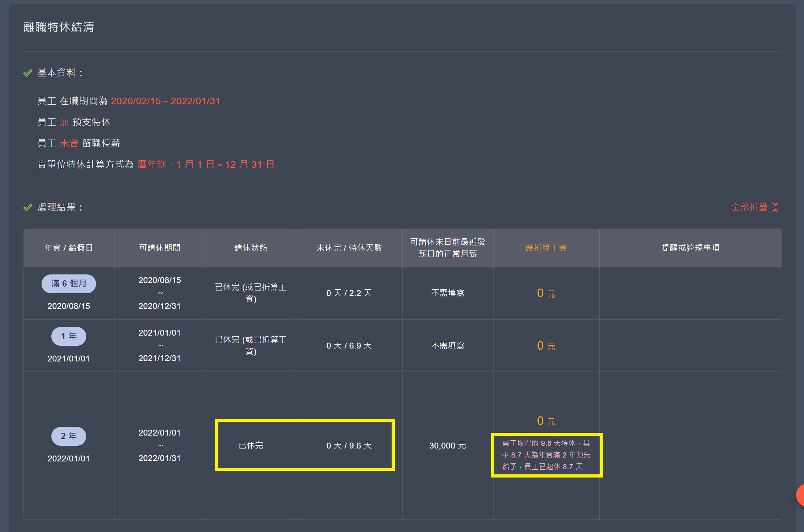
Task: Click 已休完 (或已折算工資) in 滿 6 個月 row
Action: (x=250, y=293)
